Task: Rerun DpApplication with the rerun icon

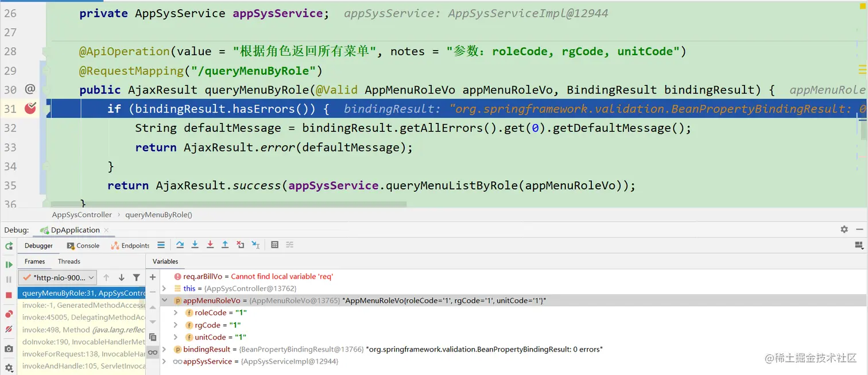Action: 9,246
